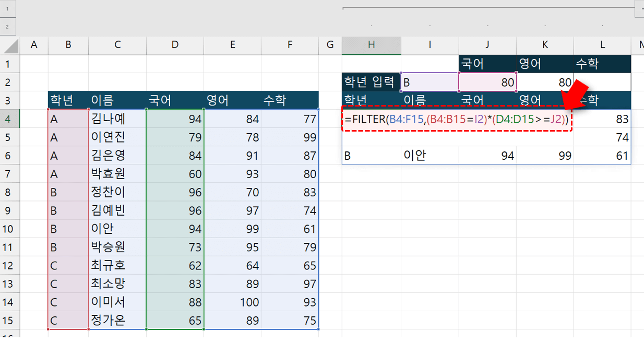The image size is (644, 342).
Task: Select the name cell 정가온
Action: coord(117,320)
